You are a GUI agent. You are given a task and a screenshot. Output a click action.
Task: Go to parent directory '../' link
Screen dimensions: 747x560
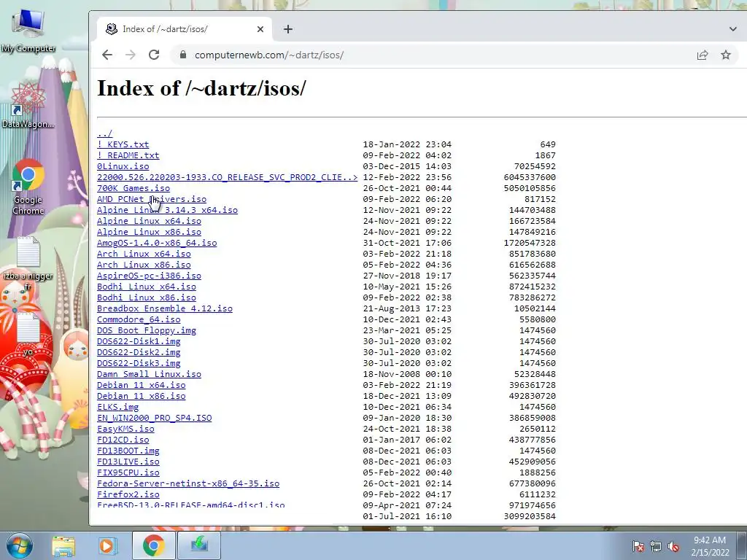coord(104,133)
